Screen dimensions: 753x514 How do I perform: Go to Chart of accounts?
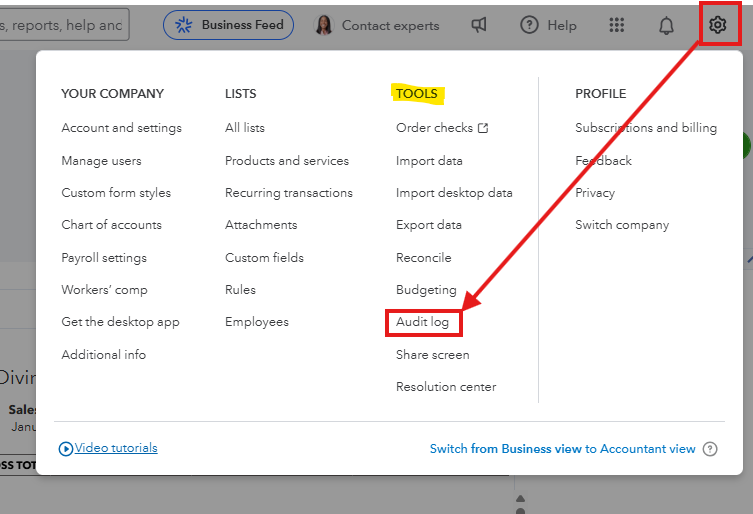(x=111, y=225)
